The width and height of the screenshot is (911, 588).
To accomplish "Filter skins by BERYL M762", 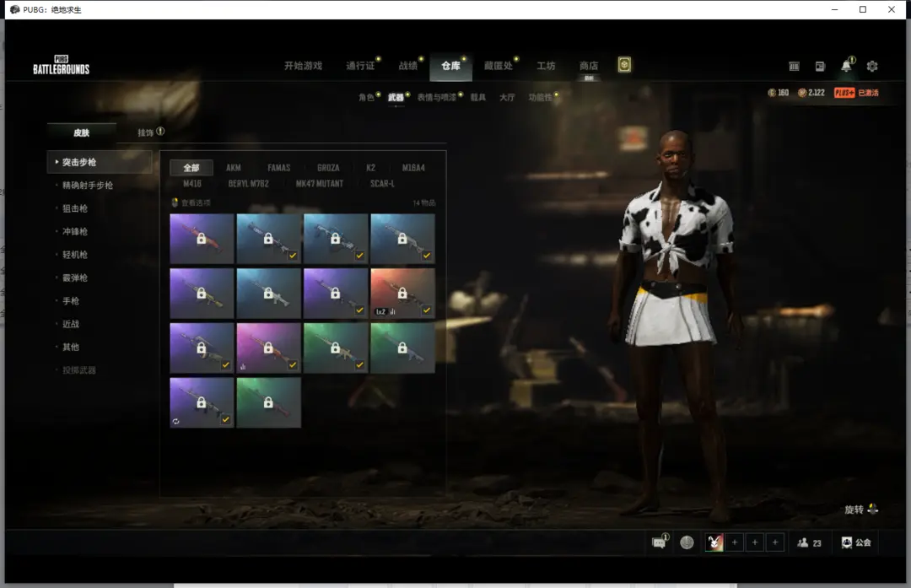I will pyautogui.click(x=249, y=184).
